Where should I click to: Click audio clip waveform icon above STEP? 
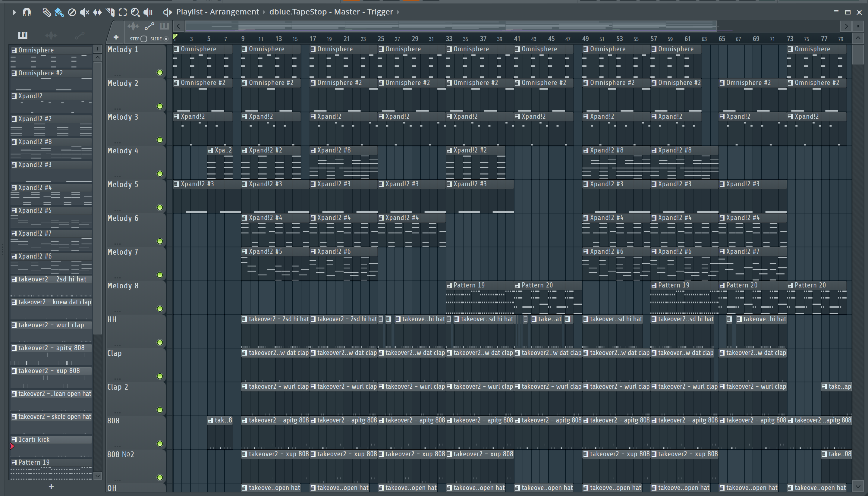tap(133, 26)
